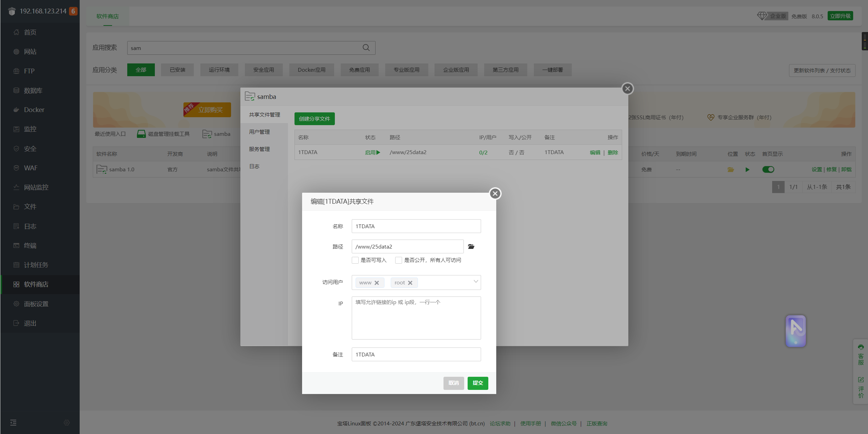Click the 提交 submit button
The height and width of the screenshot is (434, 868).
coord(478,383)
